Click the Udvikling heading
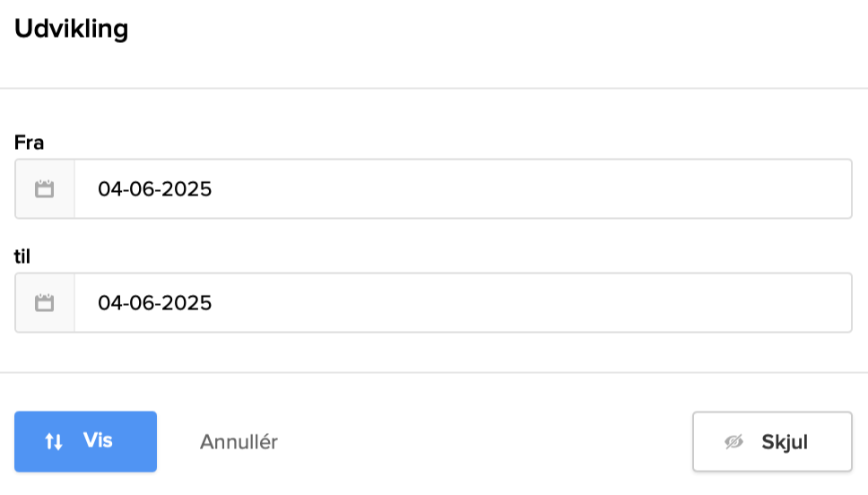The width and height of the screenshot is (868, 495). 72,30
